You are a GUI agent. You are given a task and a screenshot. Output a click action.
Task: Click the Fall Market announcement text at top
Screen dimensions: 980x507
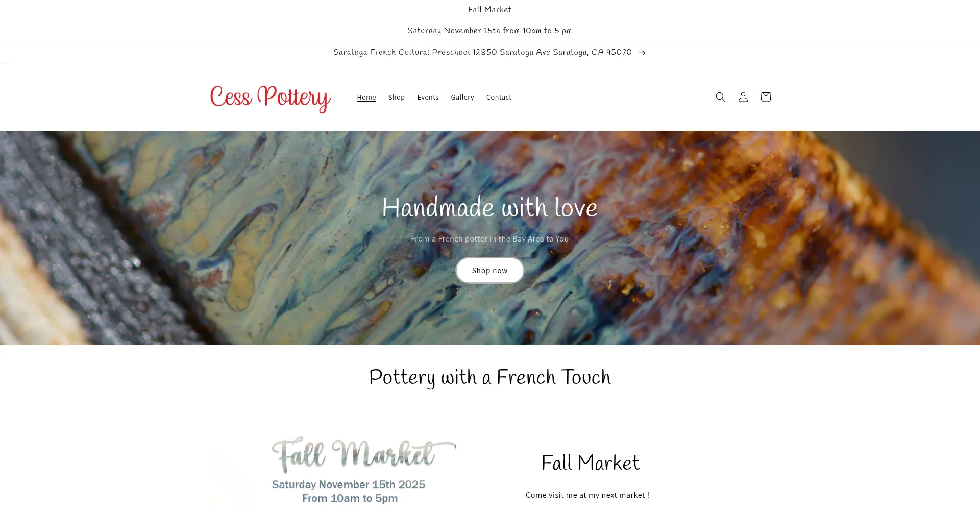[x=489, y=10]
